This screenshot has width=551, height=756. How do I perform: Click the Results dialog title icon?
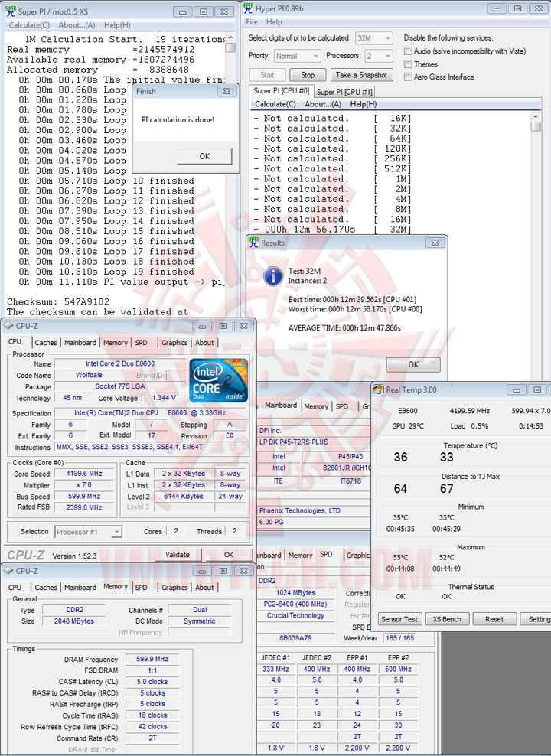pyautogui.click(x=253, y=243)
